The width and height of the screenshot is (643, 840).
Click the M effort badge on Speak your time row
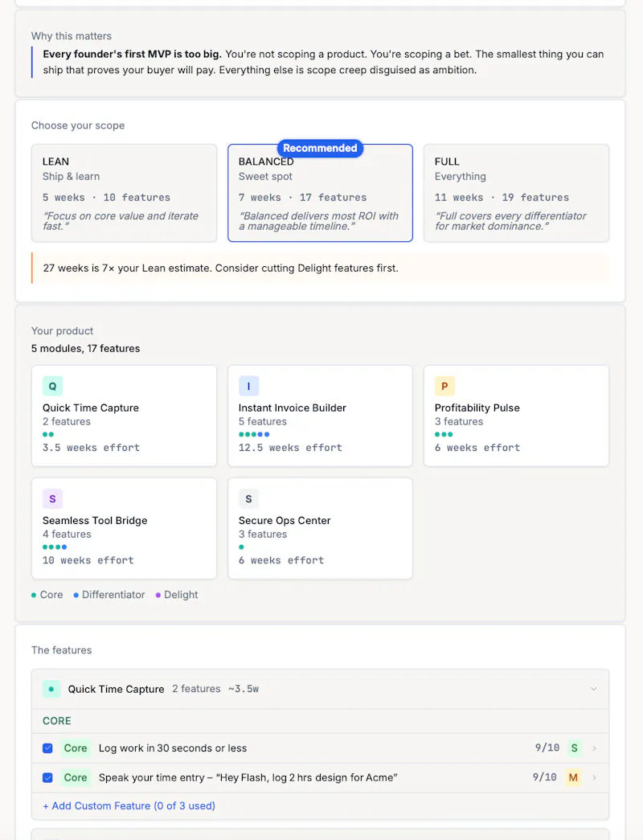tap(573, 777)
